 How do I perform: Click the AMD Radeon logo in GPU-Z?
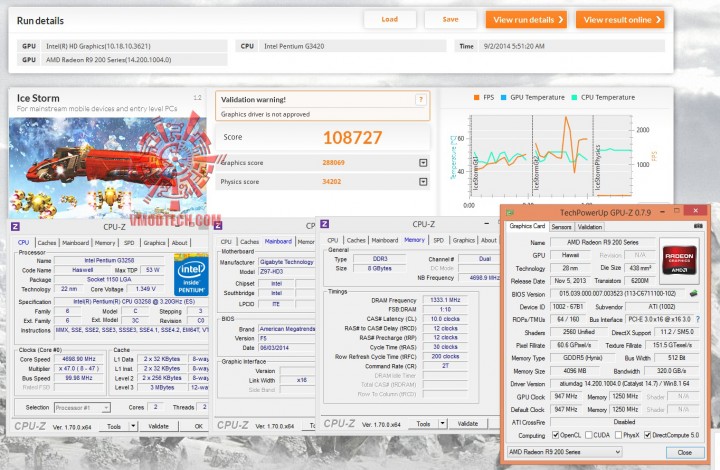679,260
